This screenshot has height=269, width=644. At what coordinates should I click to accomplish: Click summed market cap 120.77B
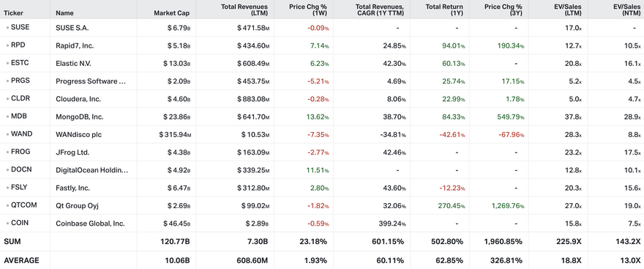click(x=176, y=241)
